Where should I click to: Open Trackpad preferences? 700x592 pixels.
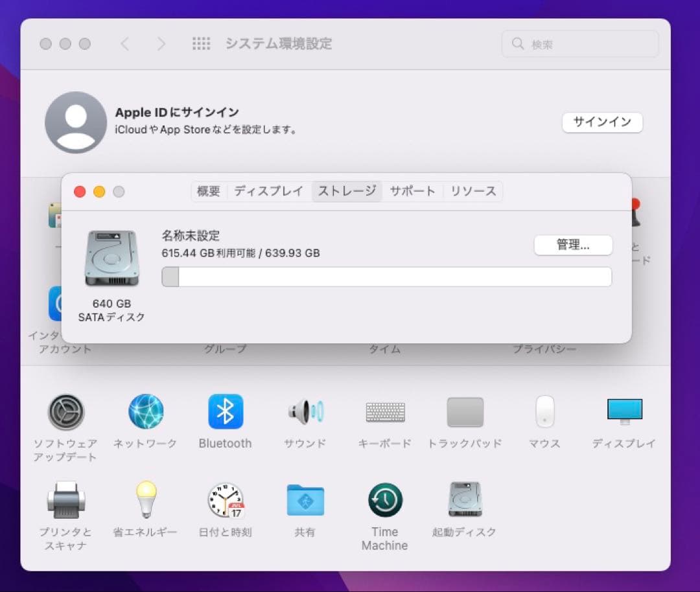465,411
